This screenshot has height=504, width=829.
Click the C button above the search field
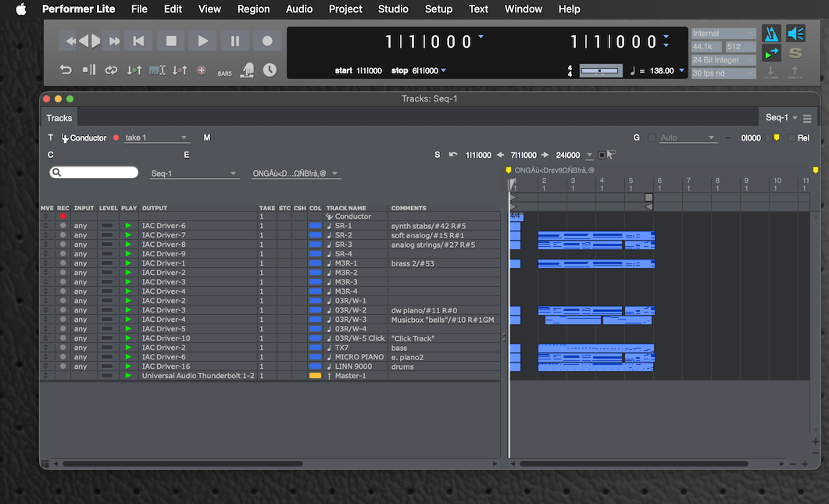coord(51,155)
